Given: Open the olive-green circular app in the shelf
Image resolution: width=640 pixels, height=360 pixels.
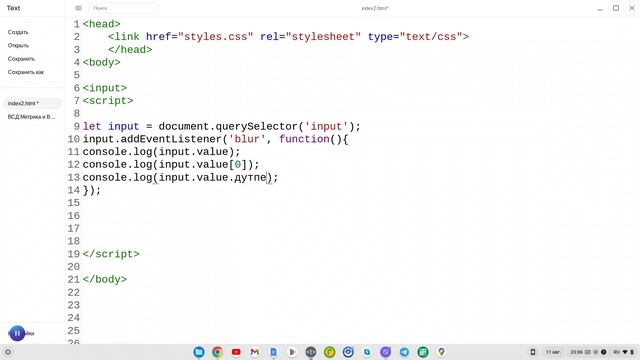Looking at the screenshot, I should (x=329, y=352).
